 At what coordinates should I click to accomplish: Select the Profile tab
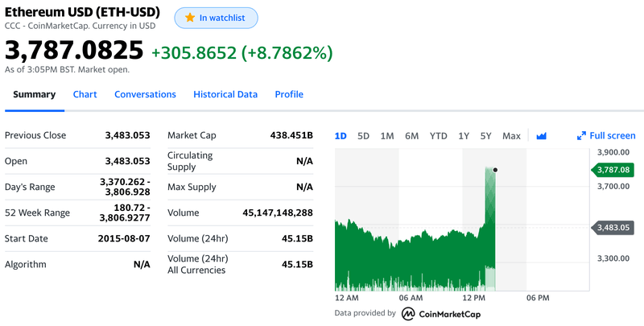289,94
